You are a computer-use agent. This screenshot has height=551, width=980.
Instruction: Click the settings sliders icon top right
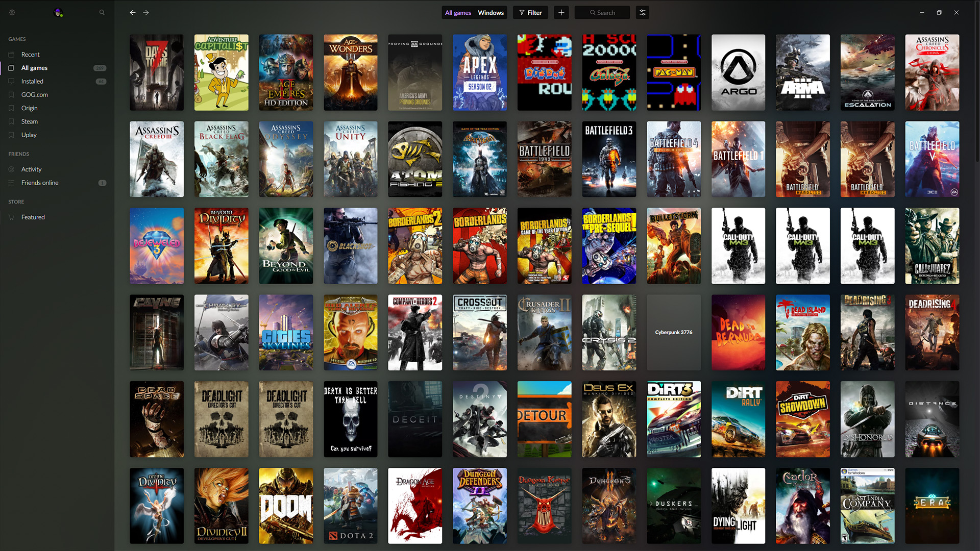[x=643, y=12]
